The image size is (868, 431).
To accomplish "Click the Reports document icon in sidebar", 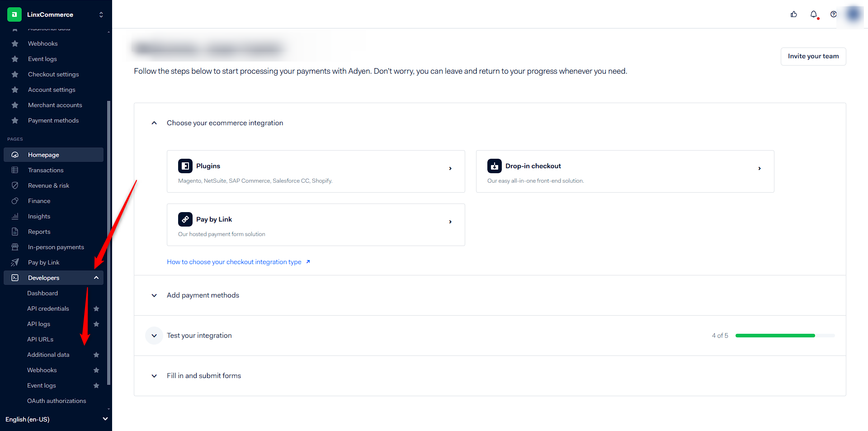I will coord(15,232).
